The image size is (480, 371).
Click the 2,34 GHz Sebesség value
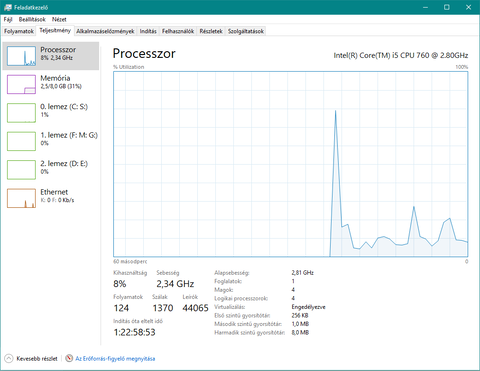click(175, 284)
